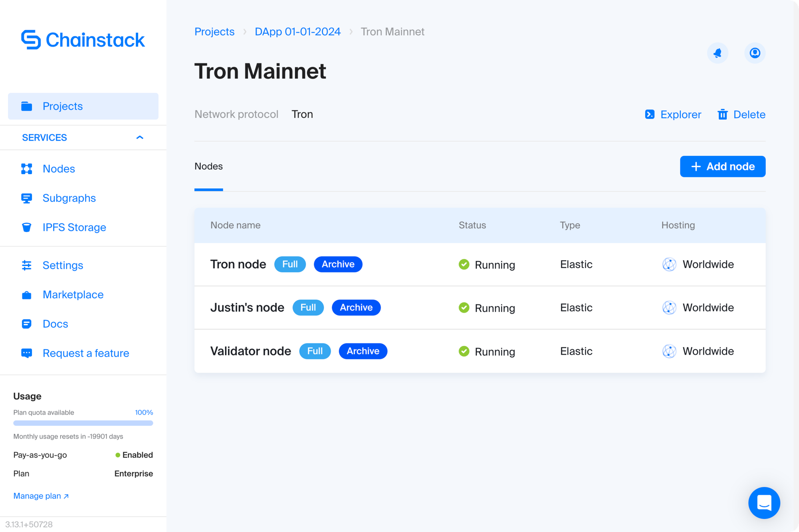Click Archive badge on Validator node
Screen dimensions: 799x532
(x=363, y=351)
